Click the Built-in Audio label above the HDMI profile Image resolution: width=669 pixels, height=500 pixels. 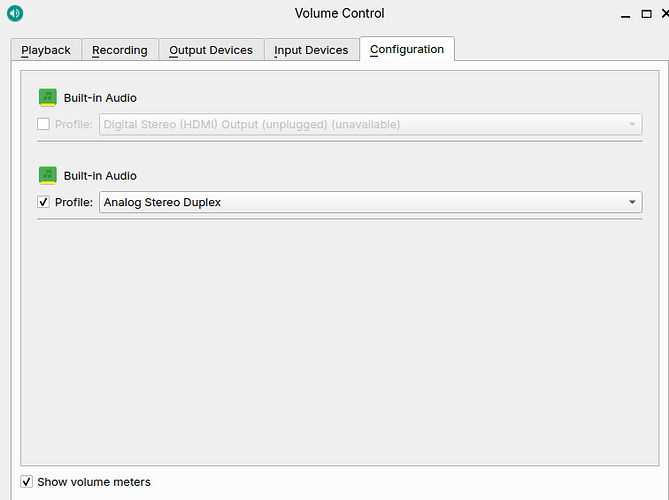point(100,98)
